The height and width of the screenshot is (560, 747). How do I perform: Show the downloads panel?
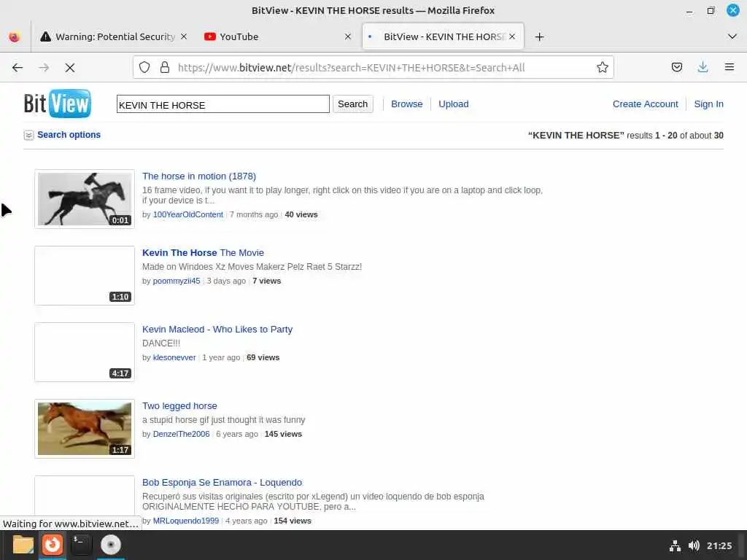coord(703,67)
